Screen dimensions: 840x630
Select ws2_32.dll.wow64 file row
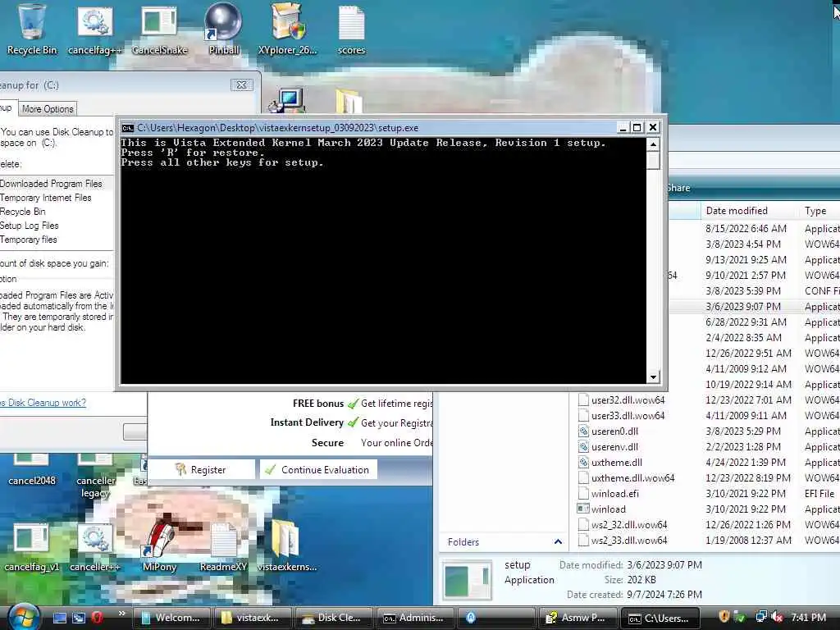[x=707, y=524]
